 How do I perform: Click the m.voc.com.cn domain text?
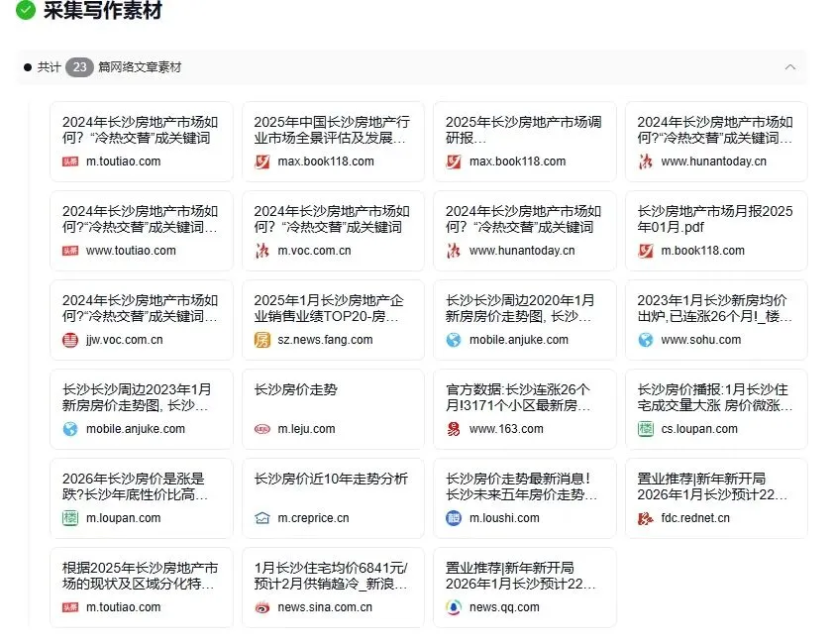click(x=315, y=251)
